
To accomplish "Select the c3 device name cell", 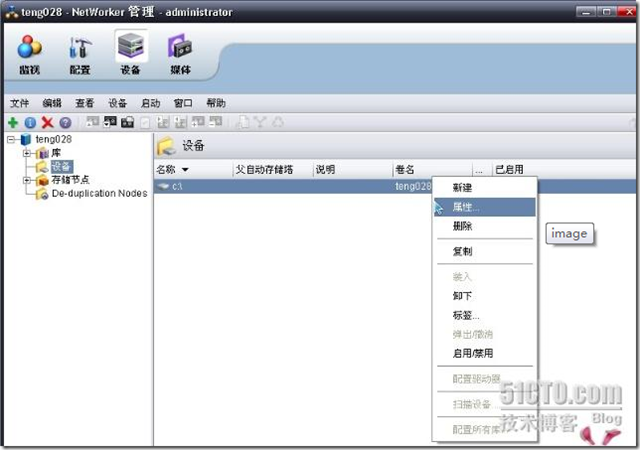I will pos(177,186).
